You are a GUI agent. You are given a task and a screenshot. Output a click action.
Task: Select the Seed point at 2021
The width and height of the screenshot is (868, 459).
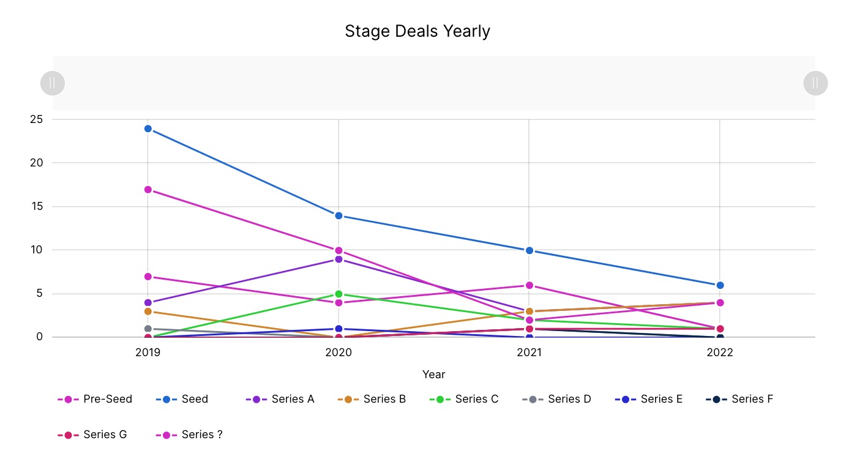(529, 250)
